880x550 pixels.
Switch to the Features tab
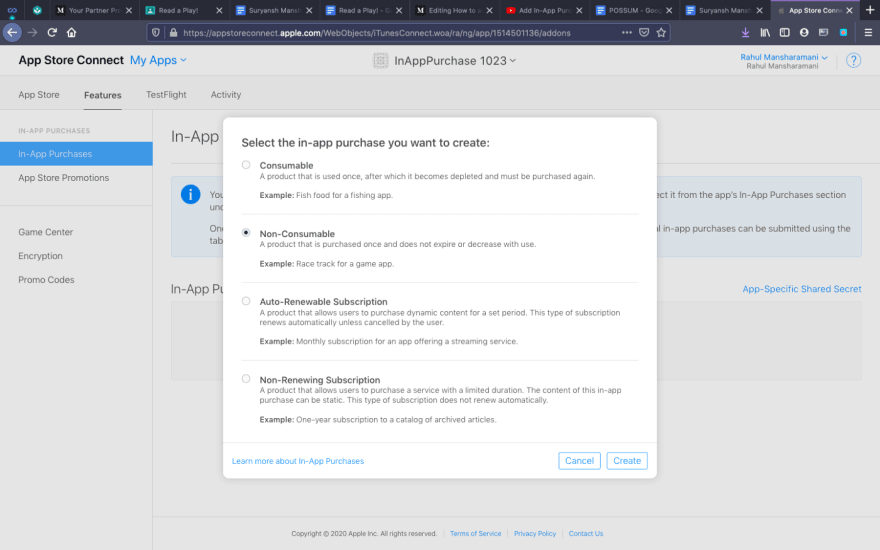click(x=103, y=95)
